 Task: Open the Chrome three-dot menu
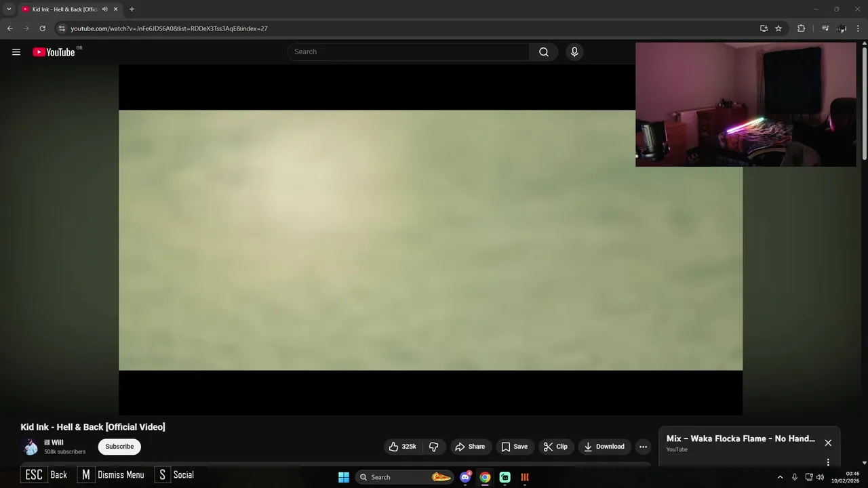click(x=859, y=28)
